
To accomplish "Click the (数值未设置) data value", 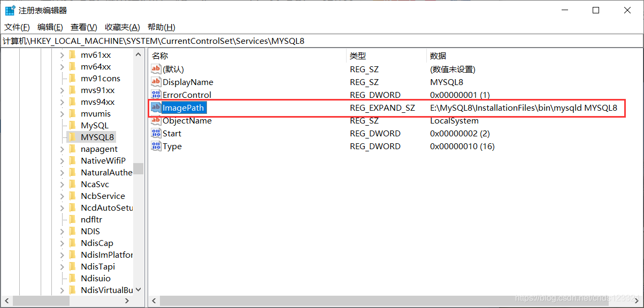I will pos(453,69).
